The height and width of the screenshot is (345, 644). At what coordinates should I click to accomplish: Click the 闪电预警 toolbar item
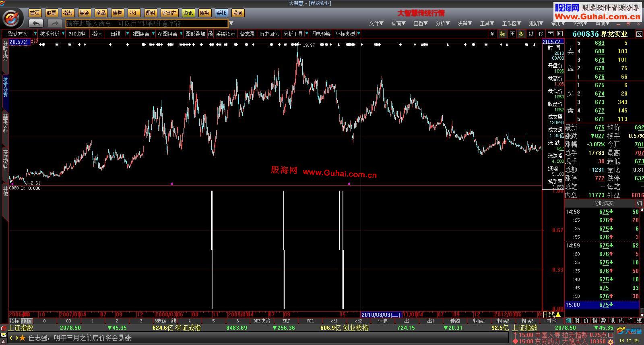tap(321, 34)
